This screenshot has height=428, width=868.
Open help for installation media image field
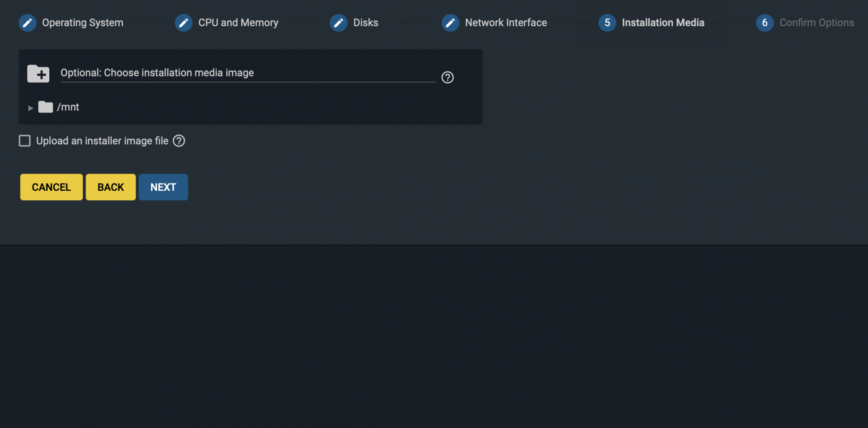(x=448, y=77)
